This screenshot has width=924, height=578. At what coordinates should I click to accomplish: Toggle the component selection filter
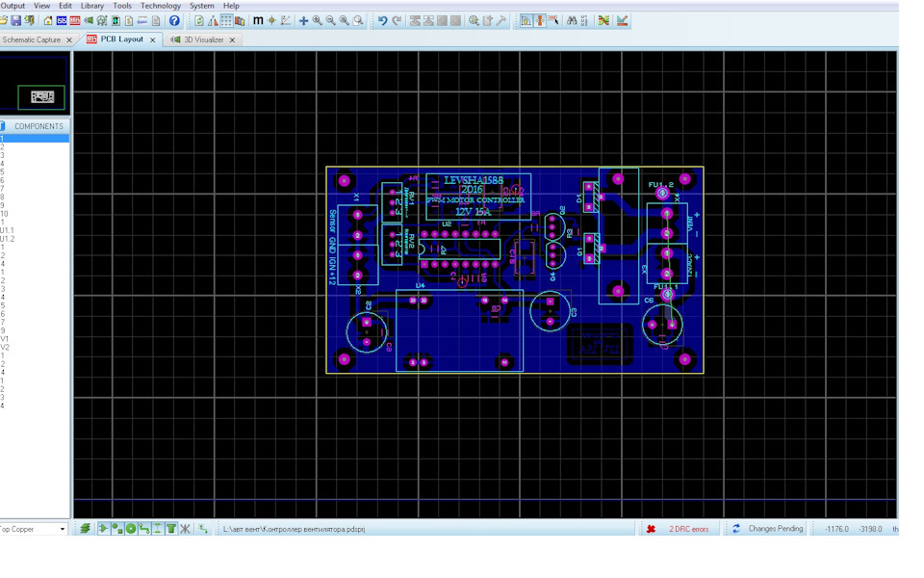[x=103, y=529]
